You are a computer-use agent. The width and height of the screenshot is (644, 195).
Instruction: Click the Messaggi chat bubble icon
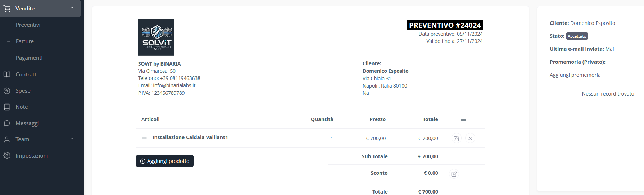(7, 123)
